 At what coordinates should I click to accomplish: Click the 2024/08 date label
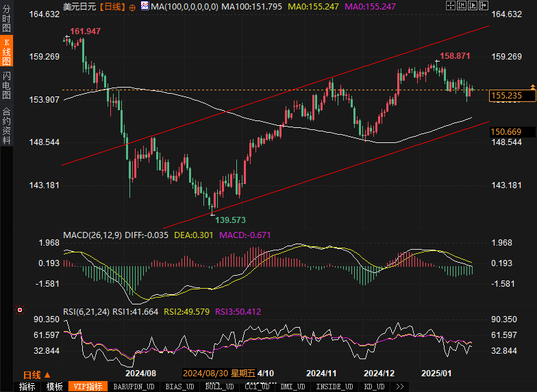[x=141, y=374]
